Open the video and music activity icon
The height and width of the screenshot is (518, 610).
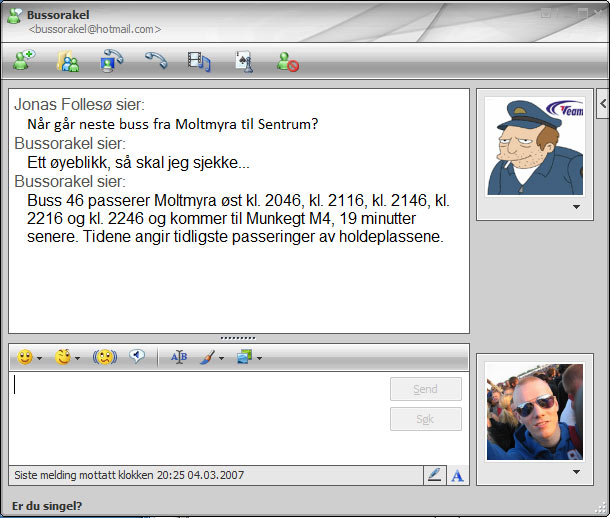[199, 61]
